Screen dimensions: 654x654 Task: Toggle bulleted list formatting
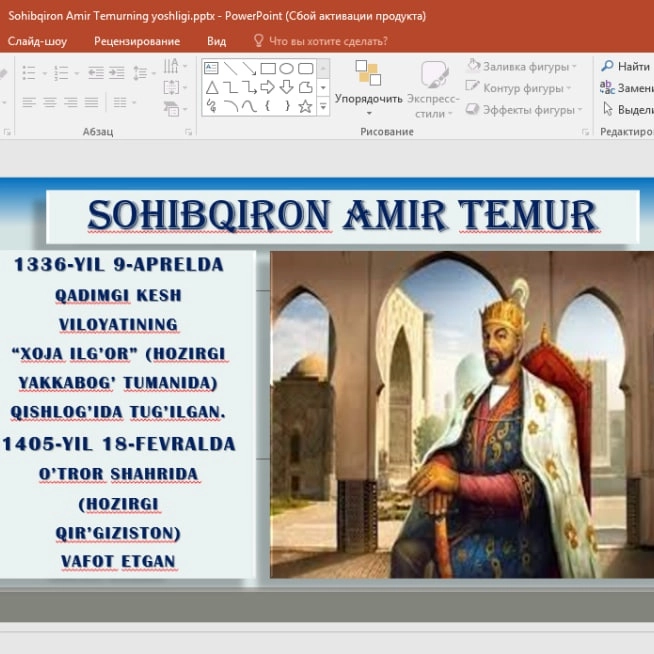click(28, 73)
